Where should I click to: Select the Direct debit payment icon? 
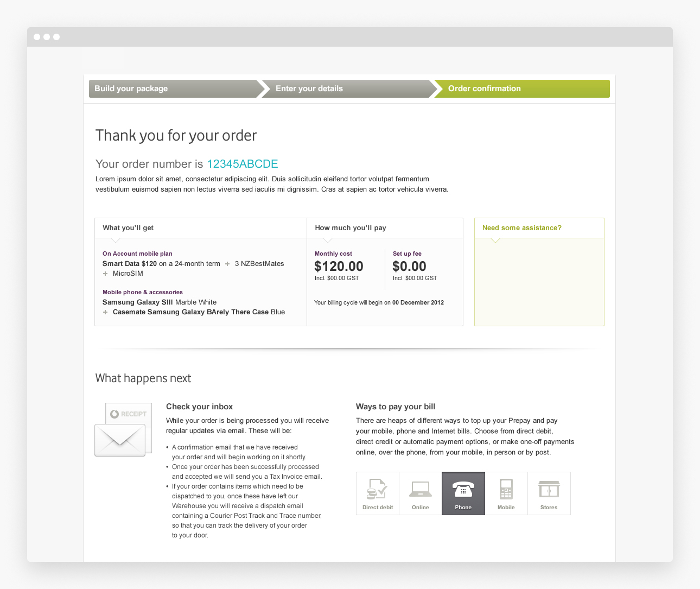pos(377,493)
